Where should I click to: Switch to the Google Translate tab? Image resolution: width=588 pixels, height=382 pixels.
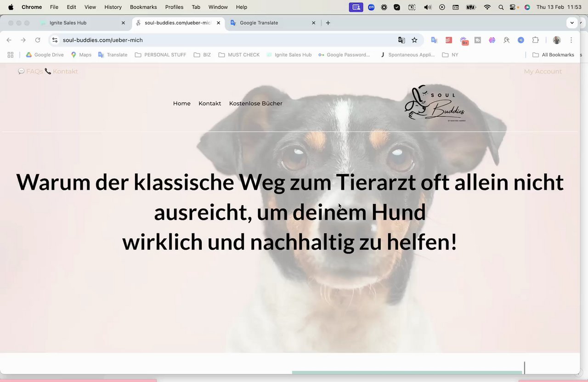[273, 22]
